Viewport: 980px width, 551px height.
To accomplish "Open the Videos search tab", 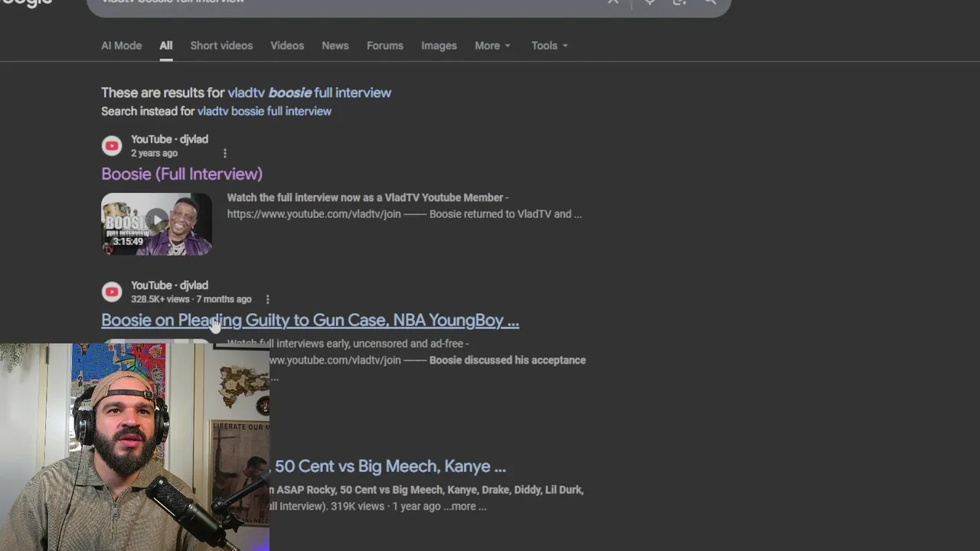I will coord(287,46).
